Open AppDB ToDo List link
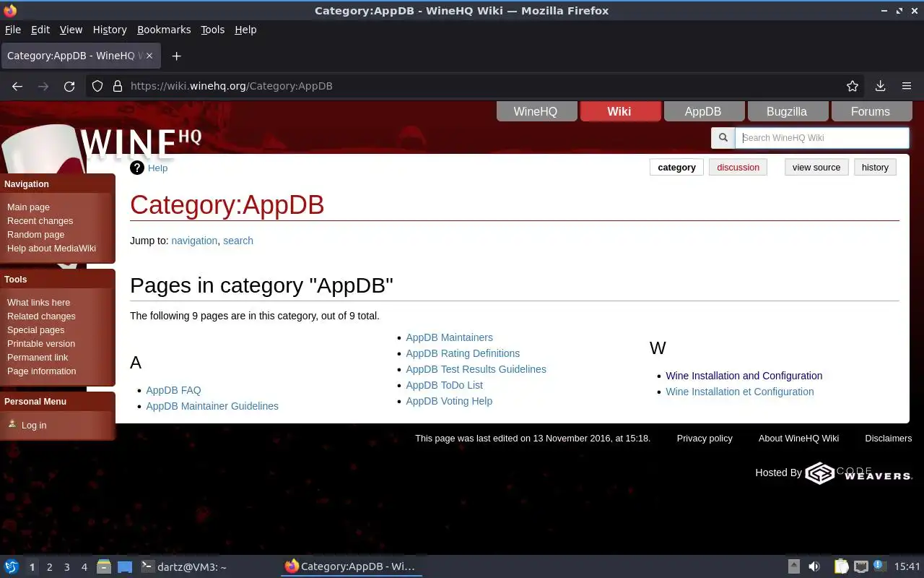924x578 pixels. pyautogui.click(x=444, y=385)
